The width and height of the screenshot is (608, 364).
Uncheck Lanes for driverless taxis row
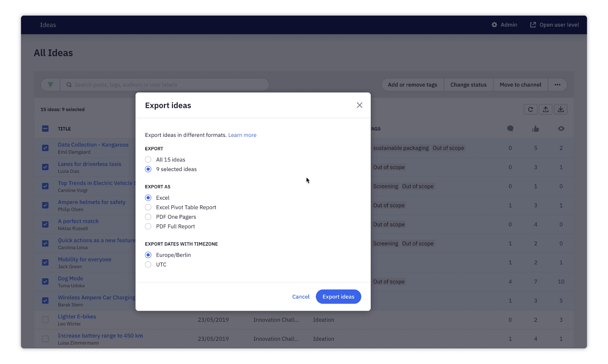point(45,167)
